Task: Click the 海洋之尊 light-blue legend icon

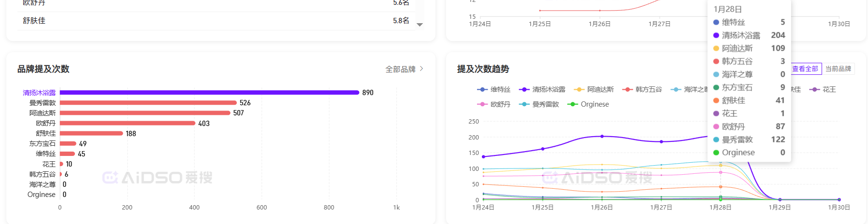Action: coord(676,90)
